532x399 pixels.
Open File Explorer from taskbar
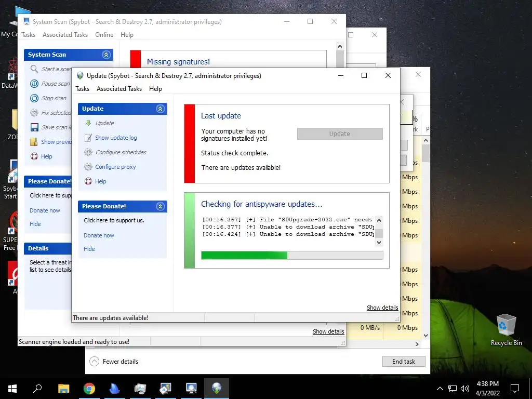63,388
